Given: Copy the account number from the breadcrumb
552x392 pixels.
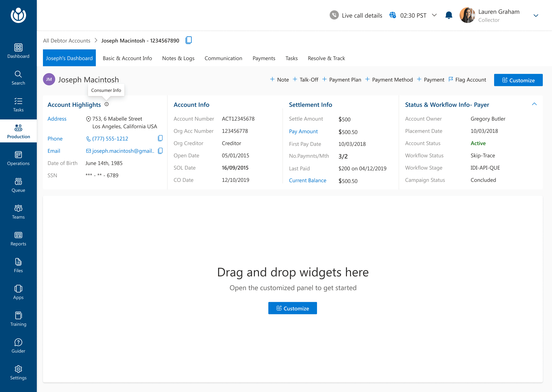Looking at the screenshot, I should pyautogui.click(x=189, y=40).
